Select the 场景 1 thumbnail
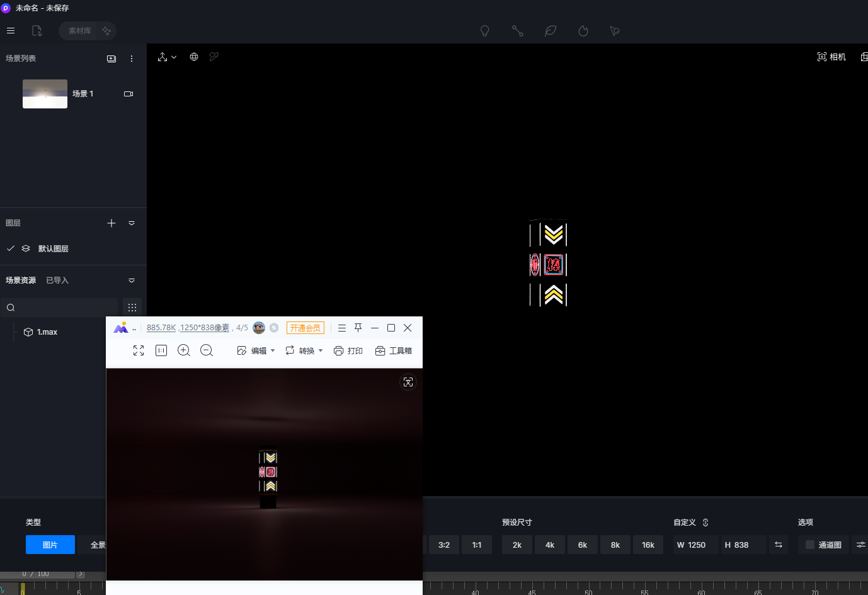The width and height of the screenshot is (868, 595). click(45, 94)
